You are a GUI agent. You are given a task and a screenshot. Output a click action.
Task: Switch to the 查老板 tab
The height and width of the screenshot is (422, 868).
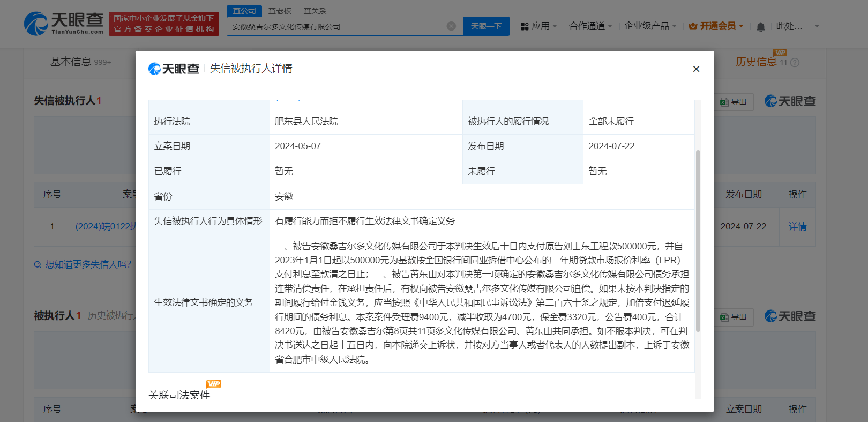(x=280, y=11)
